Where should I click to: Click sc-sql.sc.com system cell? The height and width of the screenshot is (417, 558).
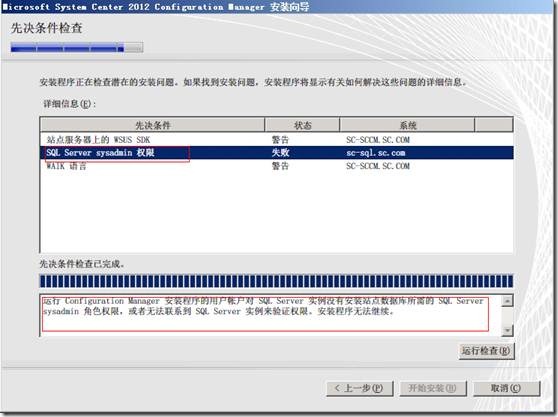click(x=375, y=153)
